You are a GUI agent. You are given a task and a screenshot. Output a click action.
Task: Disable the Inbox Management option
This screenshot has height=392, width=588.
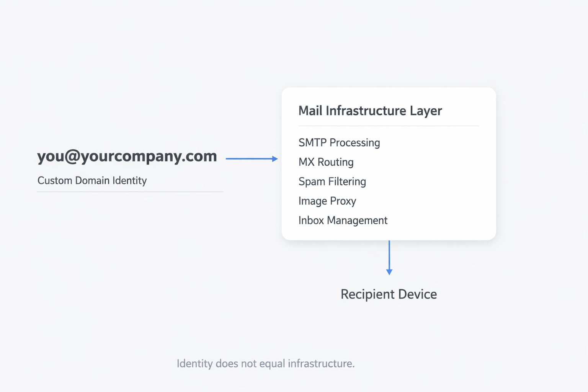pos(343,220)
